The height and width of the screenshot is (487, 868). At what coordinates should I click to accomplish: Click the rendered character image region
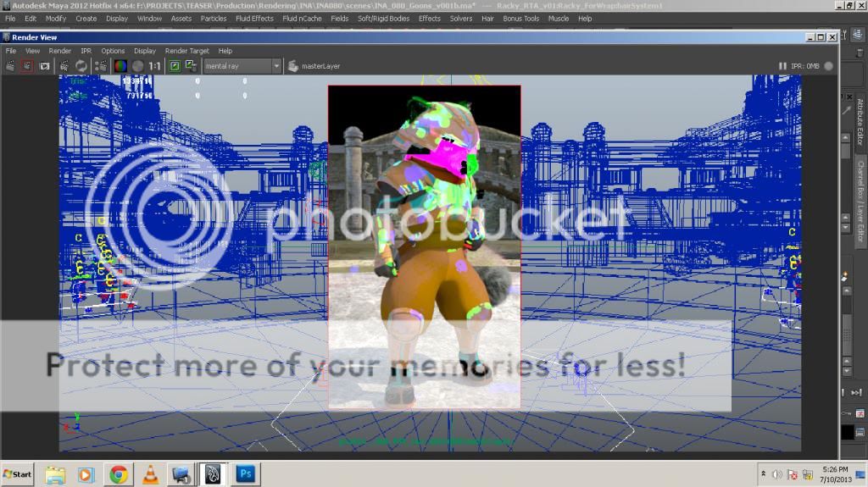pos(424,246)
